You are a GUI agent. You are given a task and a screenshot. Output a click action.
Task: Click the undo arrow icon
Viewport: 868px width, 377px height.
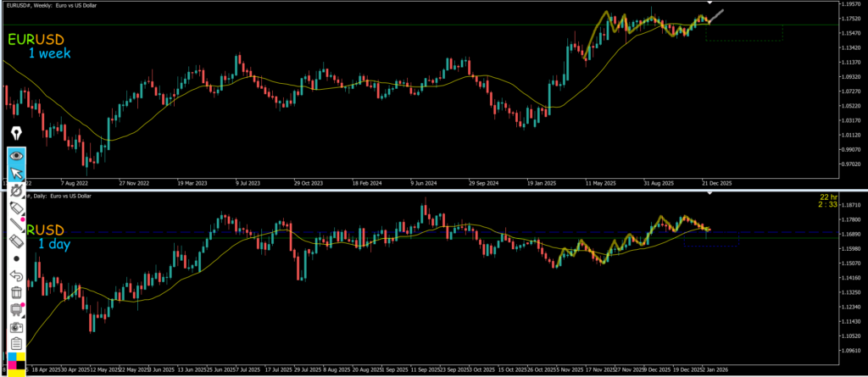(x=16, y=275)
